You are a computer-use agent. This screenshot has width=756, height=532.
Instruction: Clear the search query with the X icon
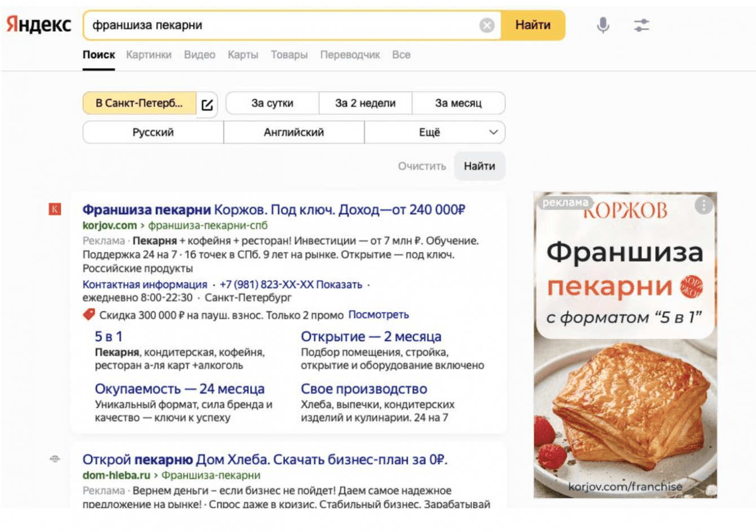pyautogui.click(x=487, y=25)
